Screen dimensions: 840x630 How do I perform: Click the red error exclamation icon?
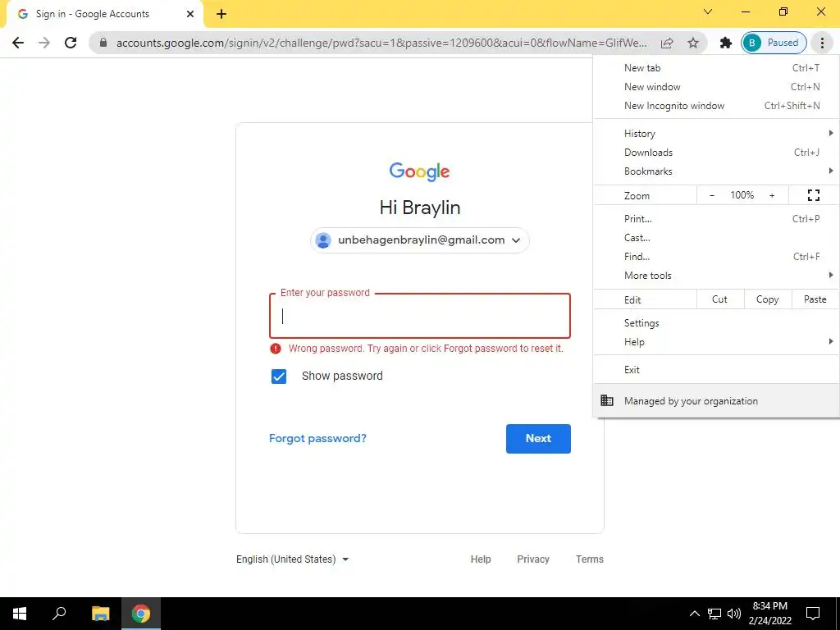coord(276,349)
